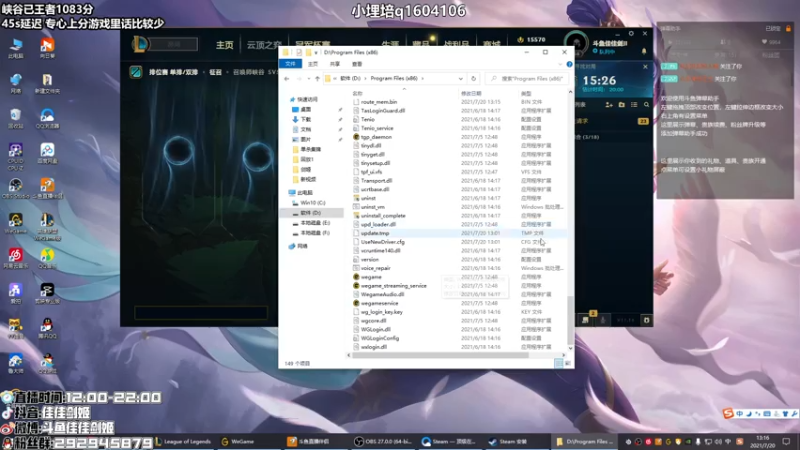The height and width of the screenshot is (450, 800).
Task: Refresh the Program Files (x86) folder
Action: 473,79
